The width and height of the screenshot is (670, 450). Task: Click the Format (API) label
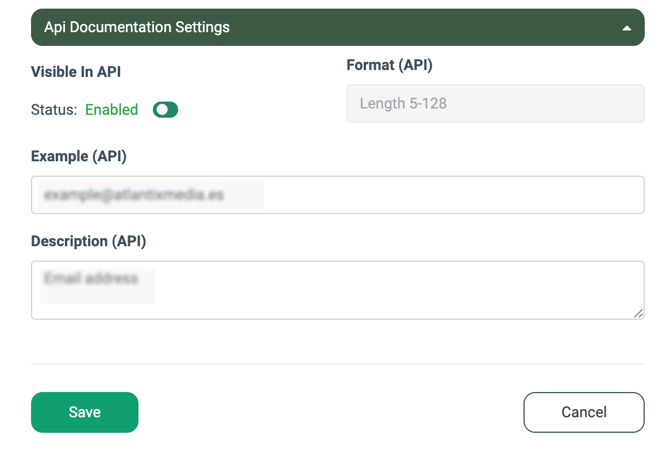[x=389, y=65]
